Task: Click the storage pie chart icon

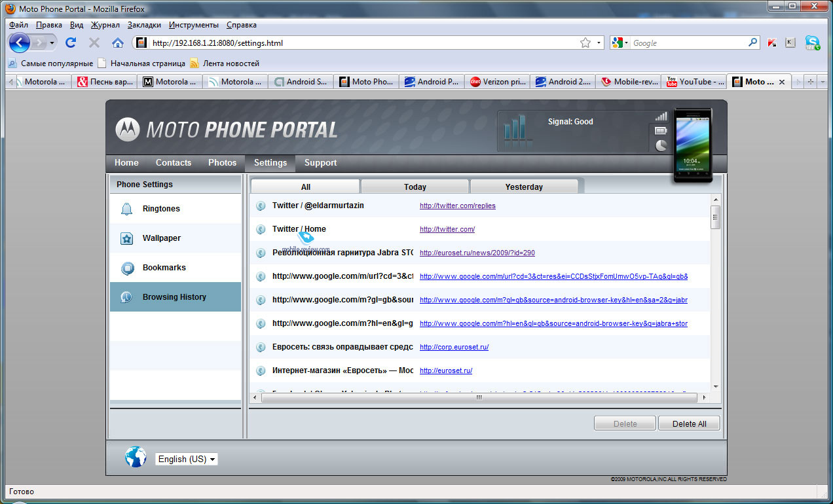Action: click(x=661, y=145)
